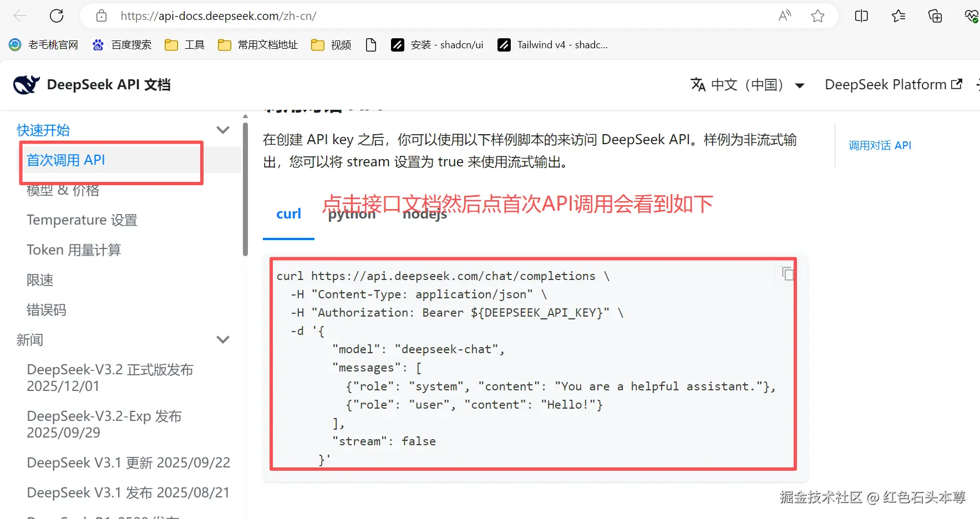
Task: Open the 常用文档地址 bookmarks folder
Action: [258, 45]
